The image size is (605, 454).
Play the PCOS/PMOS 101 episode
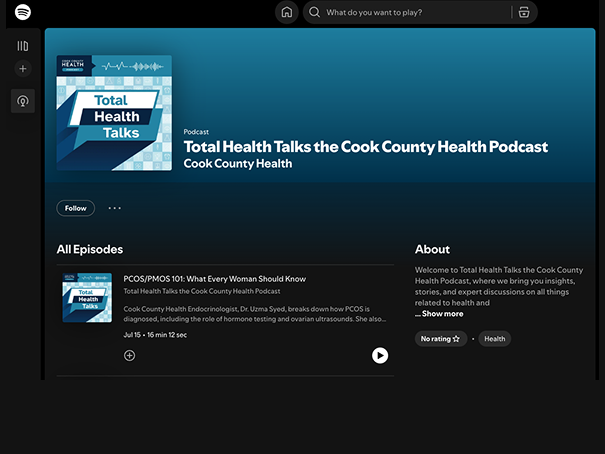(380, 356)
